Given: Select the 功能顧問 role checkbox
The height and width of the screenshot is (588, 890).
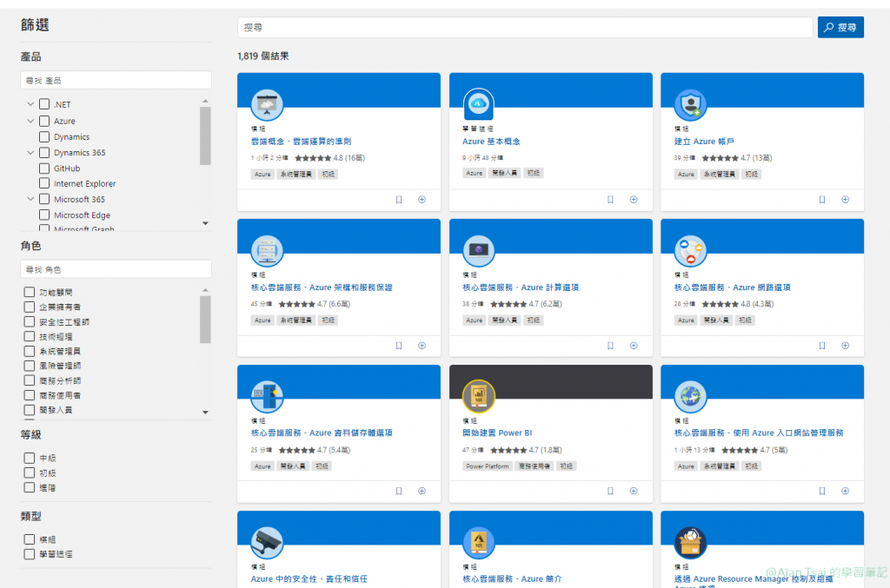Looking at the screenshot, I should click(x=30, y=292).
